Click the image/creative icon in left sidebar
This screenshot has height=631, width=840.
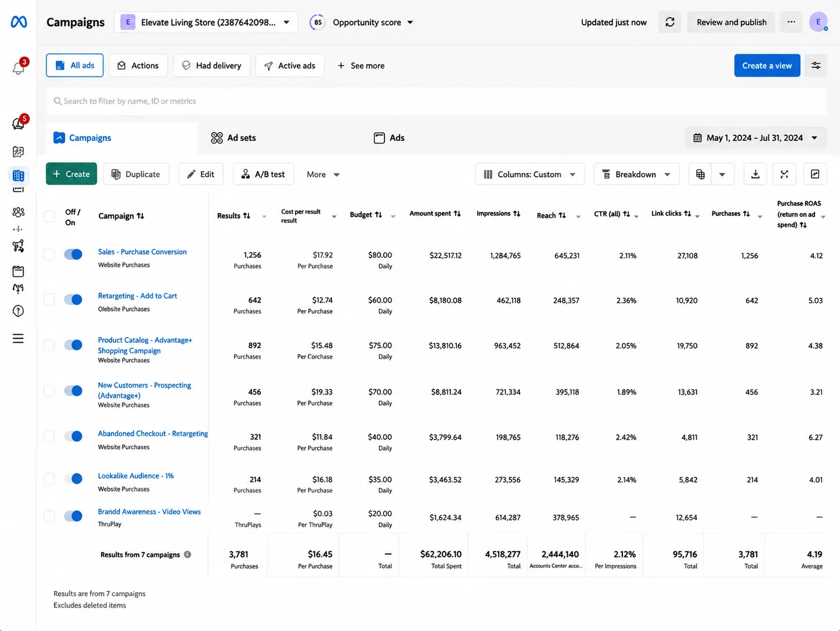click(19, 152)
